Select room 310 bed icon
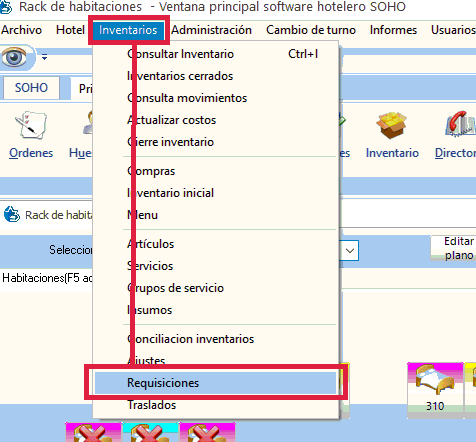This screenshot has height=442, width=476. (435, 380)
